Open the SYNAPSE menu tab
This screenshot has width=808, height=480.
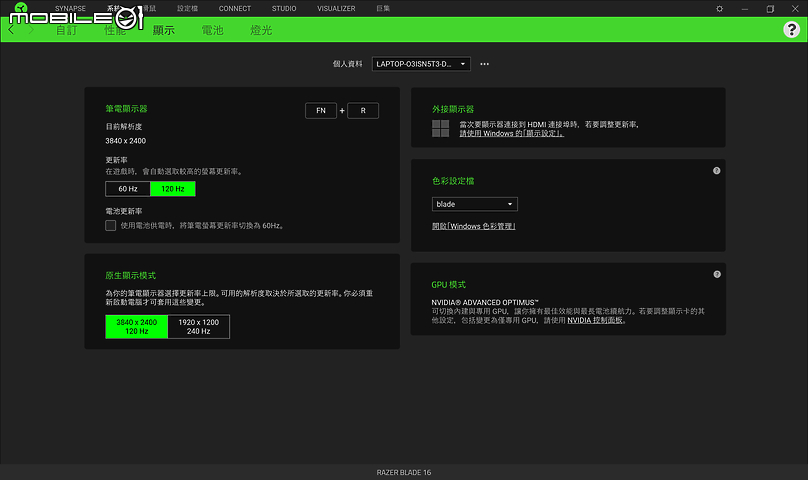coord(71,8)
